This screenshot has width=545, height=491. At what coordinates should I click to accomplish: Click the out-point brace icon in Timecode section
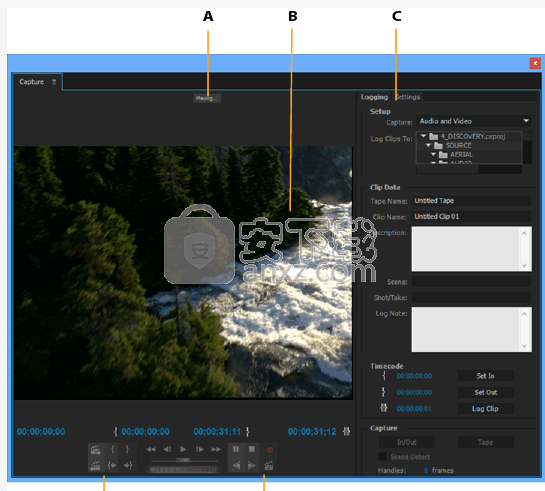coord(383,392)
